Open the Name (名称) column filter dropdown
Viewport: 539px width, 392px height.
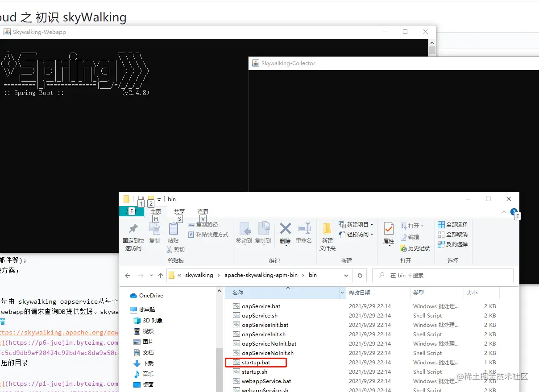pos(343,293)
